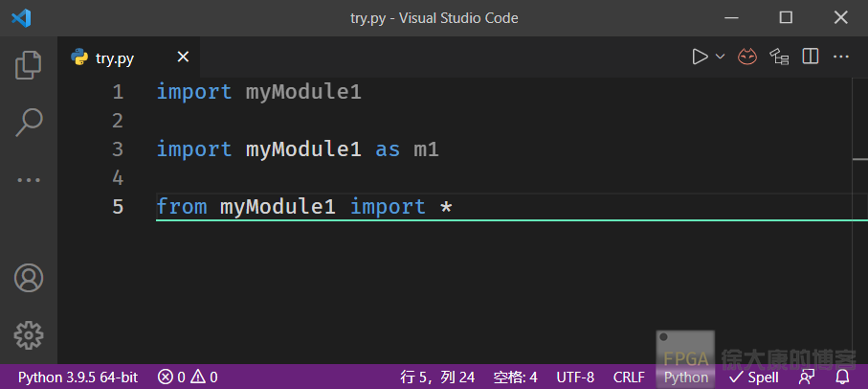Click the Run Python File play button
The image size is (868, 389).
pos(701,57)
